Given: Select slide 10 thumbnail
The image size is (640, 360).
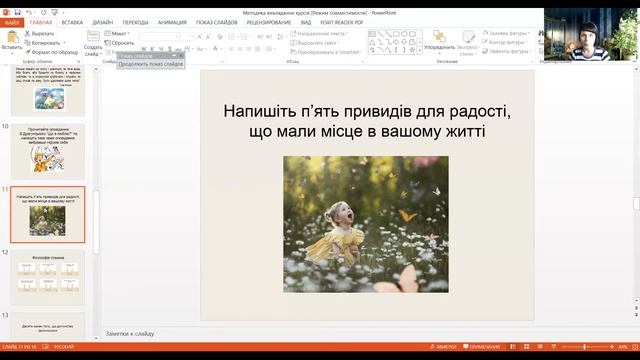Looking at the screenshot, I should 48,151.
